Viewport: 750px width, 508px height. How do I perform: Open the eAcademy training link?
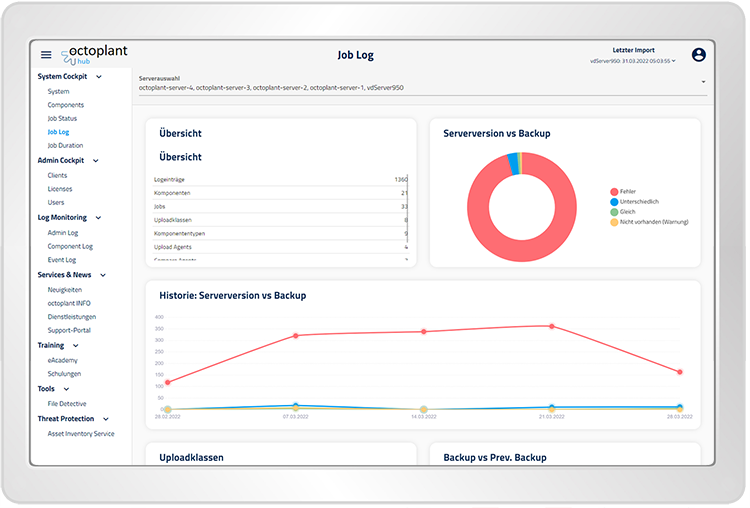[x=62, y=360]
